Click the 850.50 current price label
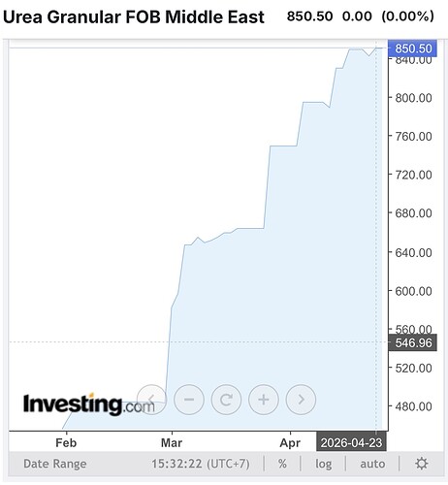The height and width of the screenshot is (485, 448). [412, 48]
